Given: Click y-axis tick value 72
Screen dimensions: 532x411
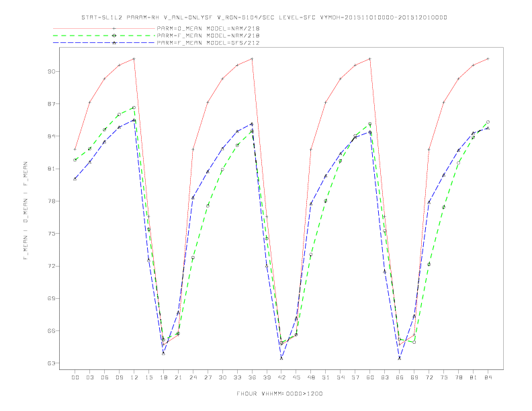Looking at the screenshot, I should click(52, 266).
